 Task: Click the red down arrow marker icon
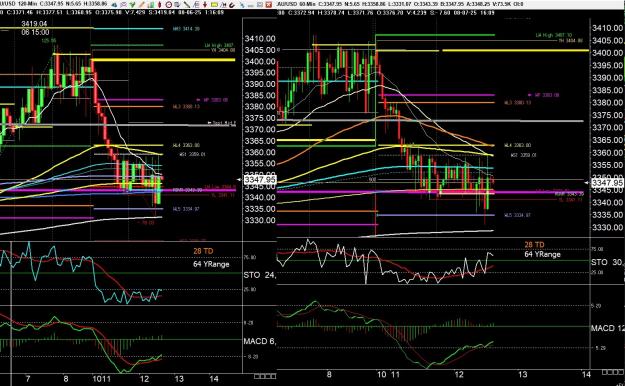click(205, 5)
